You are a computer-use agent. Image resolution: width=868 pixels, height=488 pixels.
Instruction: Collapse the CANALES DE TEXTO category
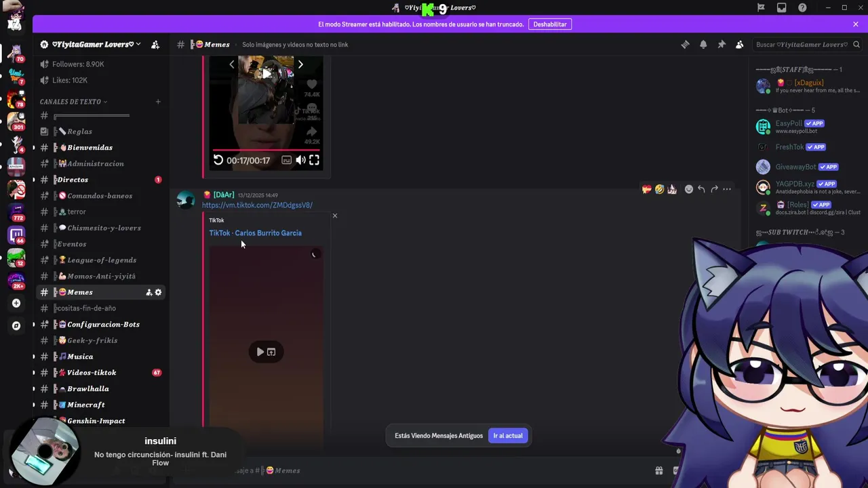click(x=73, y=102)
